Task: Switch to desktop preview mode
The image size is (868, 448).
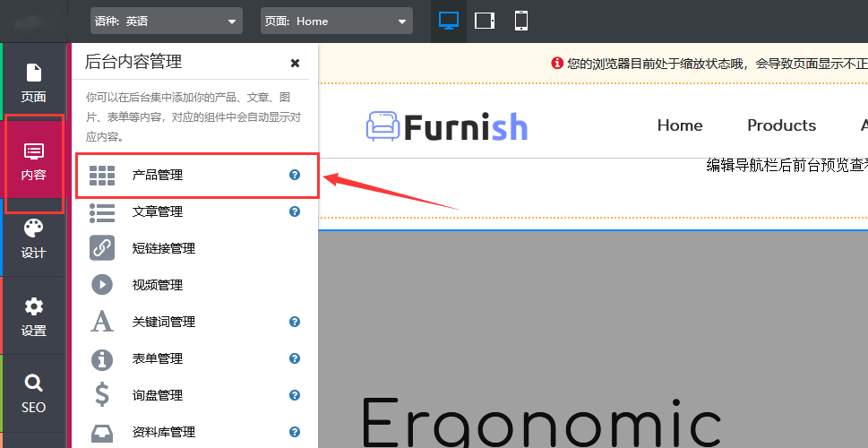Action: pyautogui.click(x=448, y=21)
